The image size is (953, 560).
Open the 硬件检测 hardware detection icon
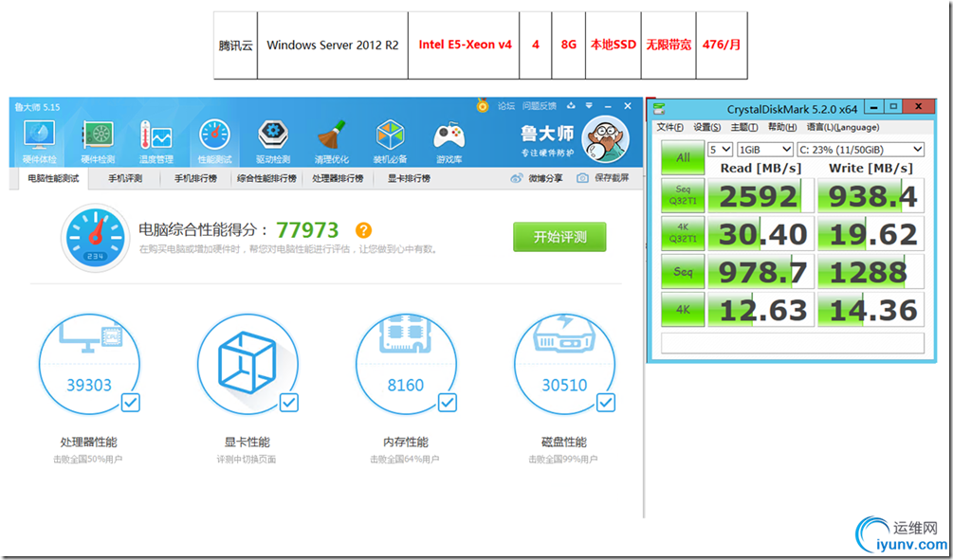click(98, 141)
